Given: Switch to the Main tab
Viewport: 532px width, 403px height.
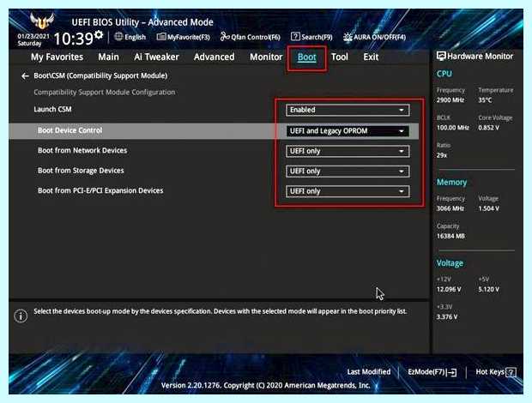Looking at the screenshot, I should pyautogui.click(x=109, y=57).
